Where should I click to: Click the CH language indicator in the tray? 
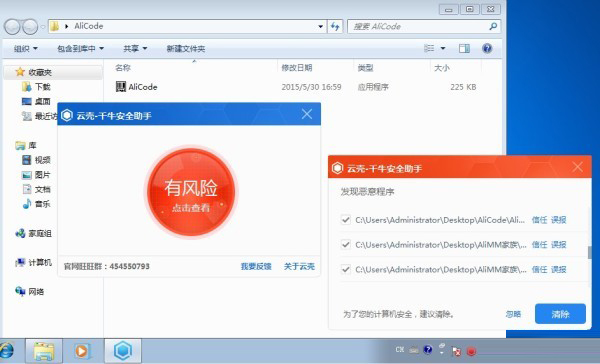399,349
